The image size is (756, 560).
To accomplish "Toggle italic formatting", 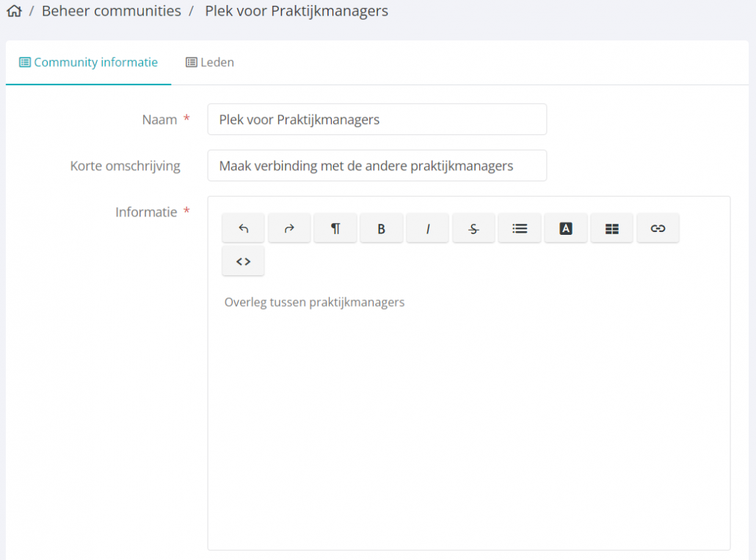I will pyautogui.click(x=428, y=228).
